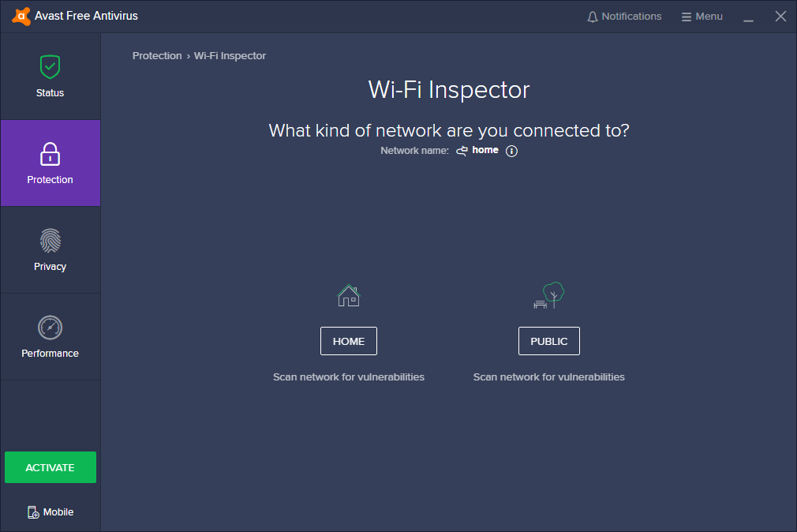Click the network info icon
Viewport: 797px width, 532px height.
pyautogui.click(x=511, y=151)
